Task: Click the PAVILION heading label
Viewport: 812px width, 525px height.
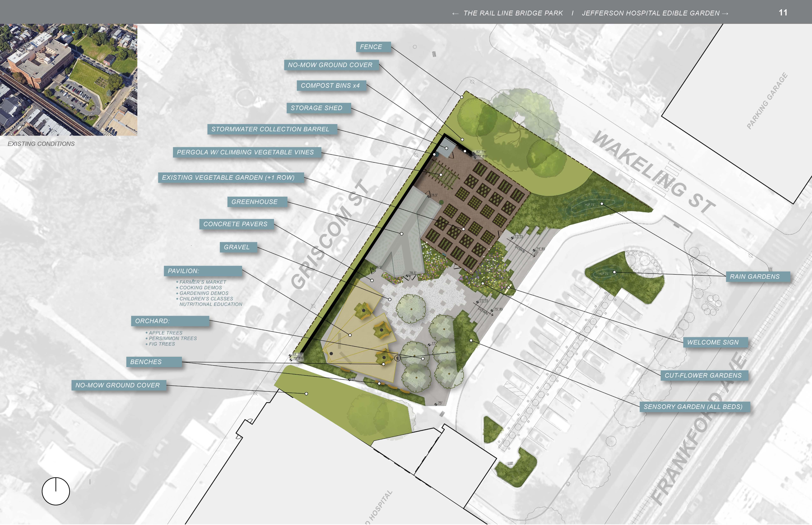Action: (x=203, y=271)
